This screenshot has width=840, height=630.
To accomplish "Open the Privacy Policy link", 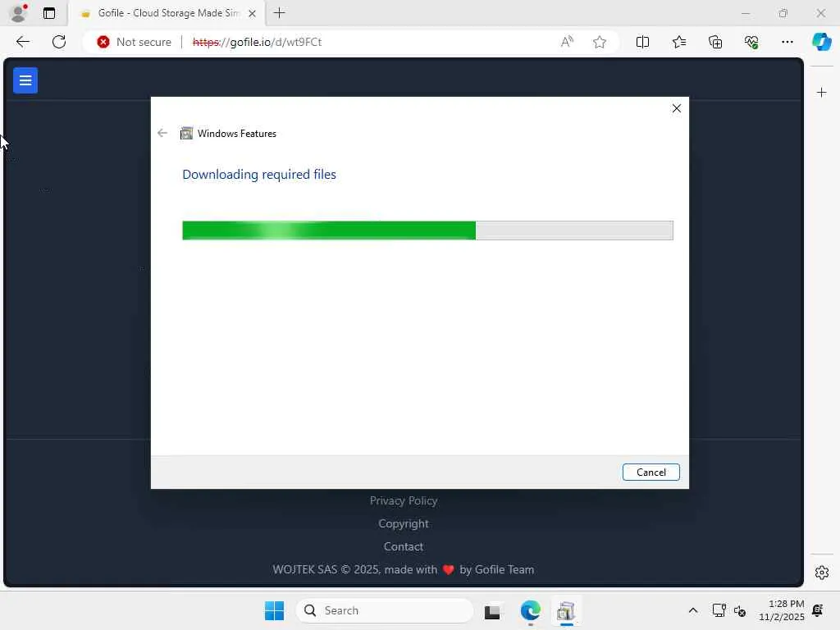I will pyautogui.click(x=404, y=500).
